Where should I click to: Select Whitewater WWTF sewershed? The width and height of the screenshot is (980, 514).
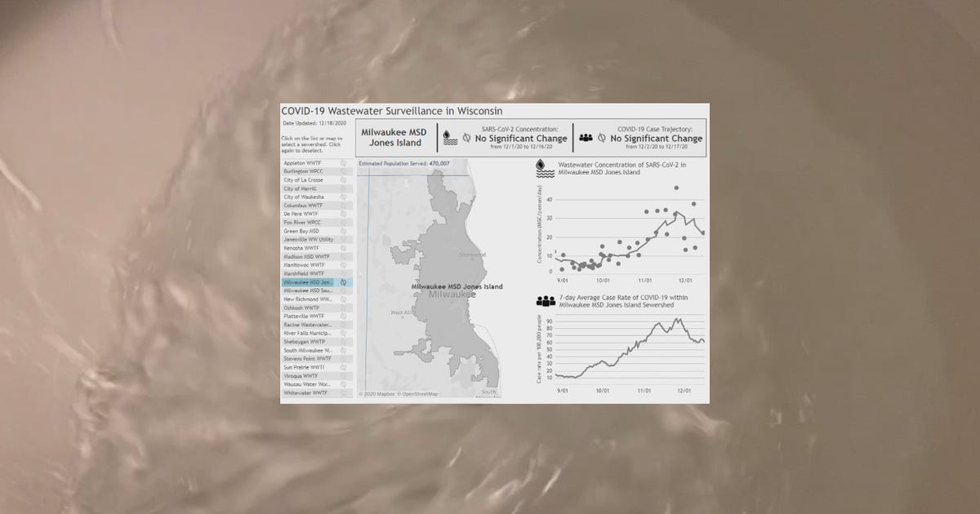317,392
